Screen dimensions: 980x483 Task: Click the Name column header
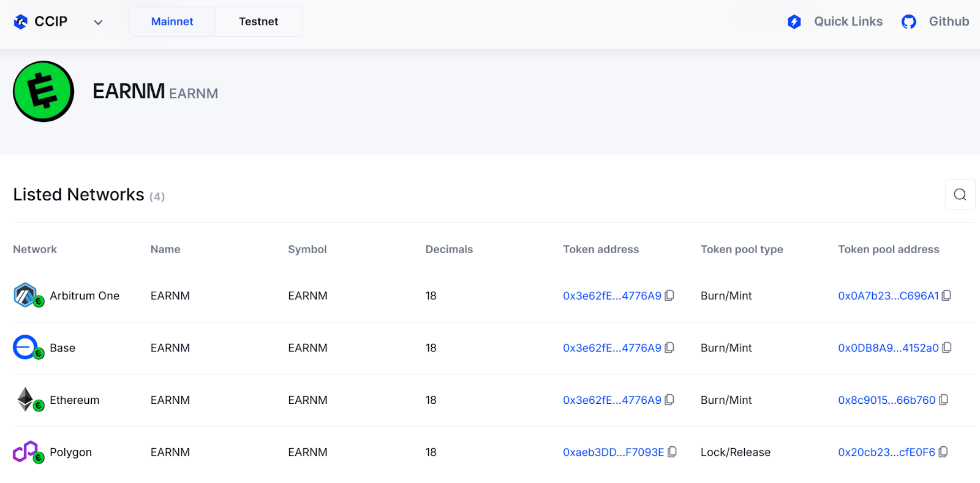point(165,249)
